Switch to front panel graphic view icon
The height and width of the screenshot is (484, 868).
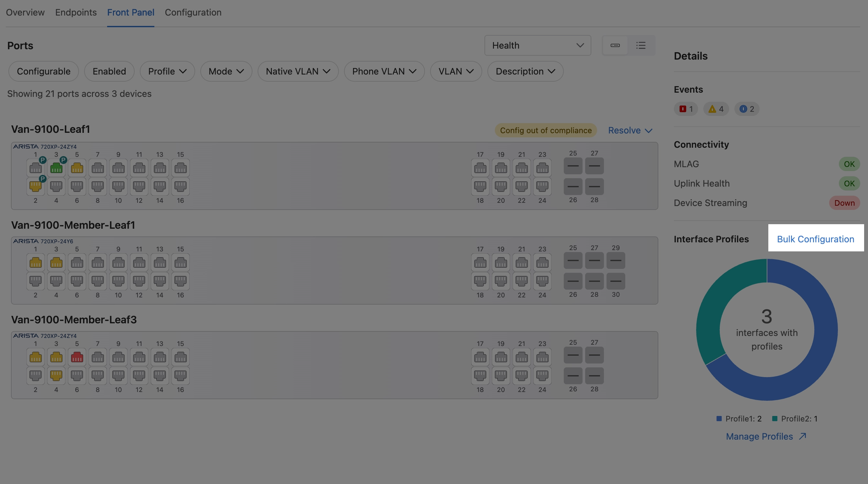tap(615, 45)
